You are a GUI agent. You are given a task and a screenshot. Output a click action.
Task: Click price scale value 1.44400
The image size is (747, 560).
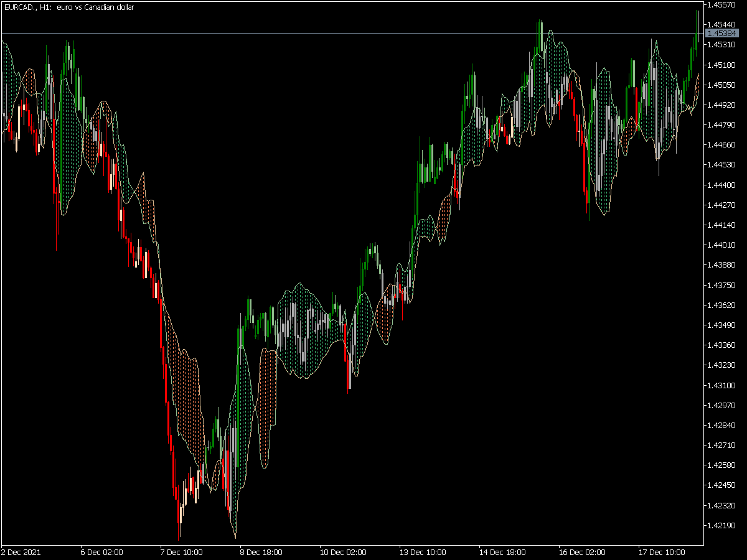[721, 185]
